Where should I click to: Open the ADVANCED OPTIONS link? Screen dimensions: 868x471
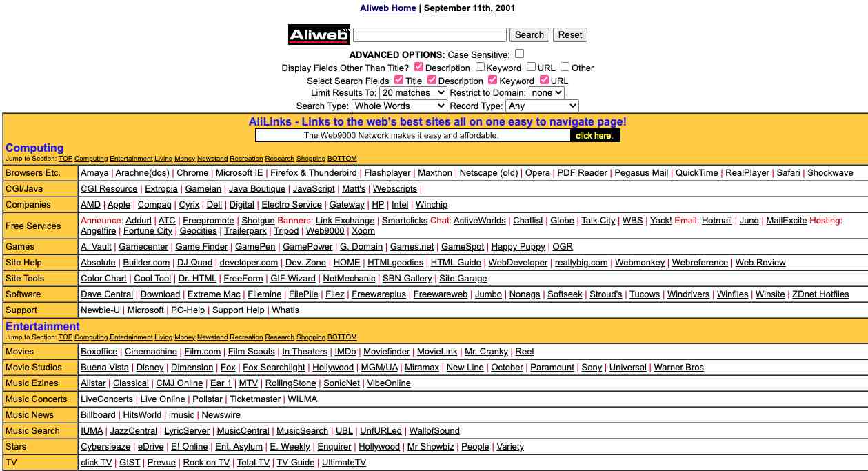pos(397,54)
